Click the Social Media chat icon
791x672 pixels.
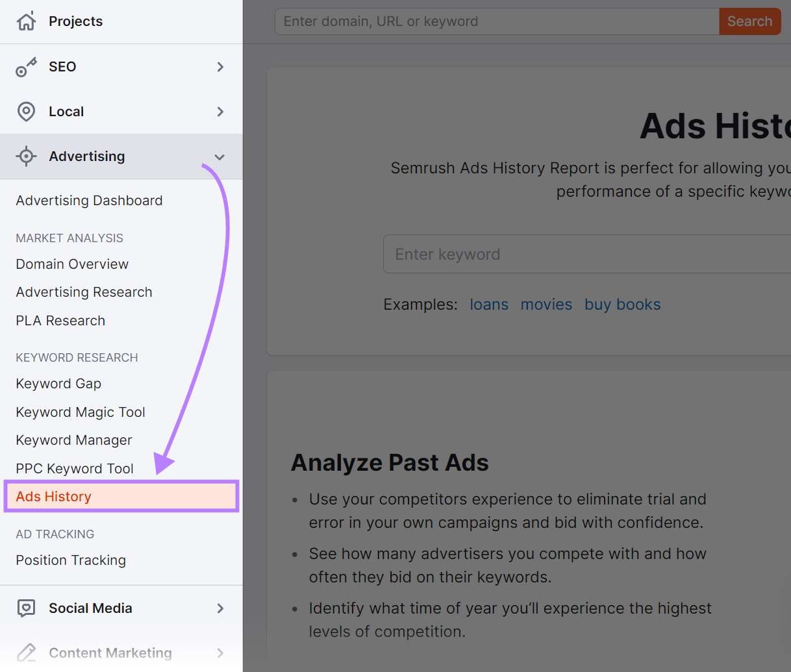point(26,608)
